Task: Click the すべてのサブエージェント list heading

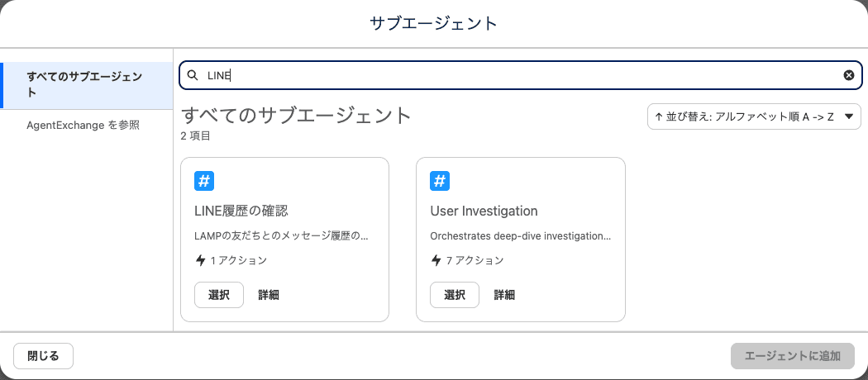Action: click(x=296, y=115)
